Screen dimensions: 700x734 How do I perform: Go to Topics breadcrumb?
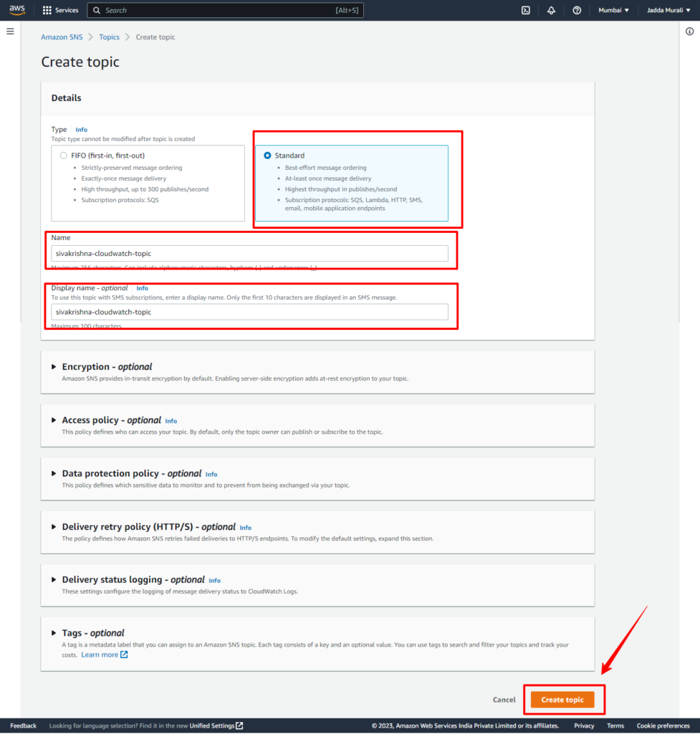[x=109, y=37]
